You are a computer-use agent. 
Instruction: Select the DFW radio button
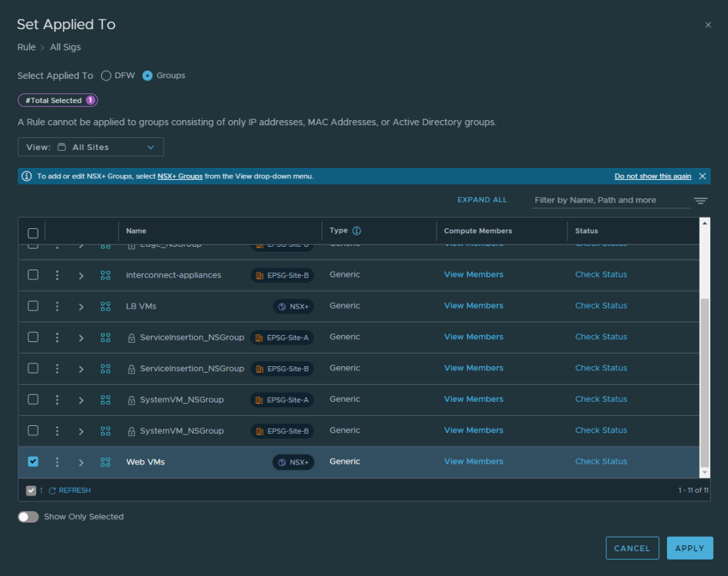(x=106, y=75)
